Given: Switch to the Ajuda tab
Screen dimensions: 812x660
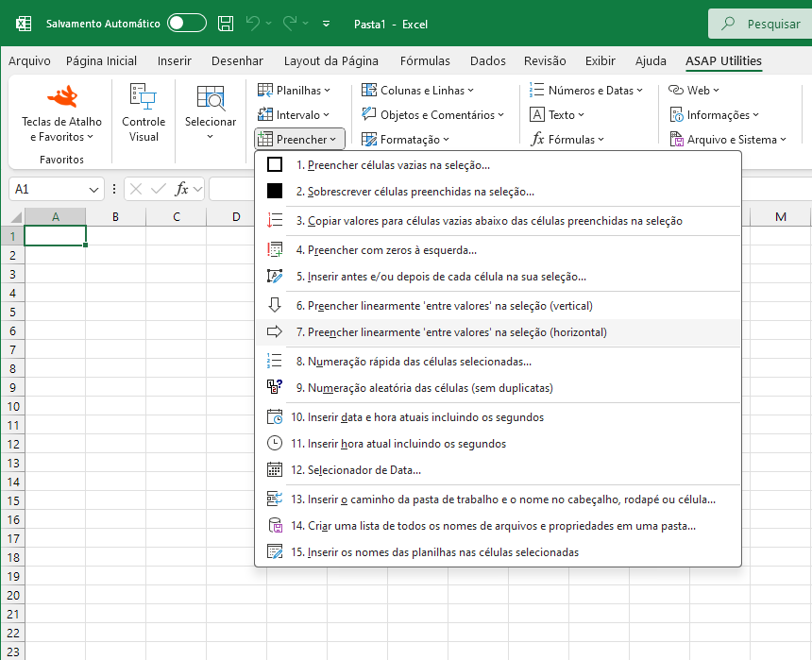Looking at the screenshot, I should [x=651, y=61].
